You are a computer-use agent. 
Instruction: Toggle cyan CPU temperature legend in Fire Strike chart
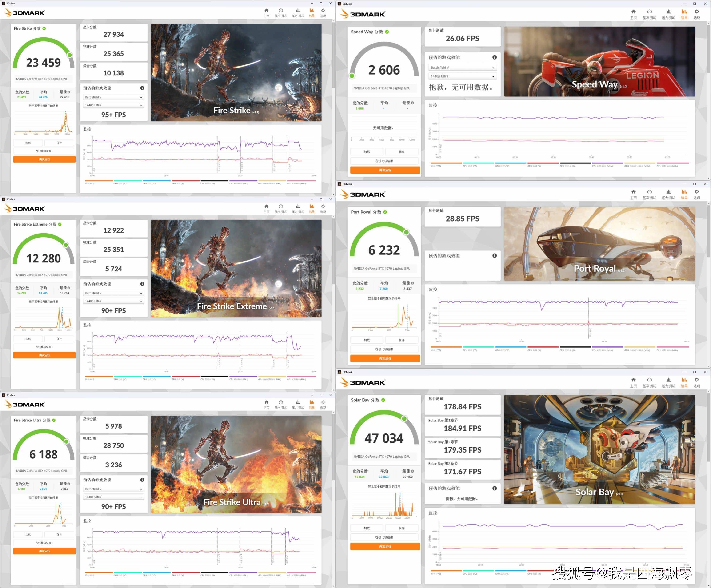click(128, 182)
